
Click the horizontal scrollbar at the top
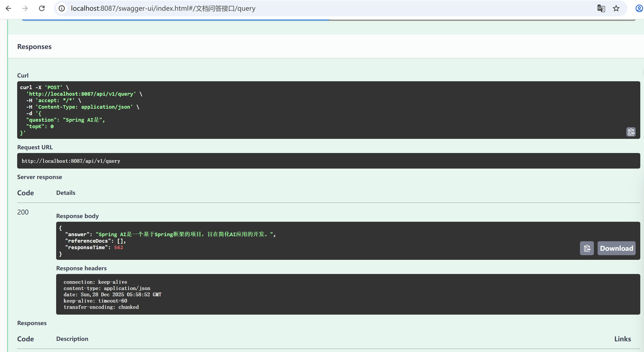[x=175, y=20]
